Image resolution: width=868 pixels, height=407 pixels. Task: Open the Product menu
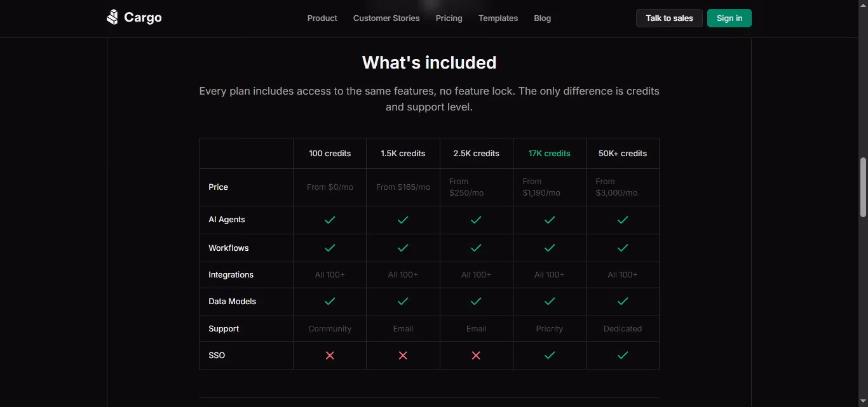[322, 18]
